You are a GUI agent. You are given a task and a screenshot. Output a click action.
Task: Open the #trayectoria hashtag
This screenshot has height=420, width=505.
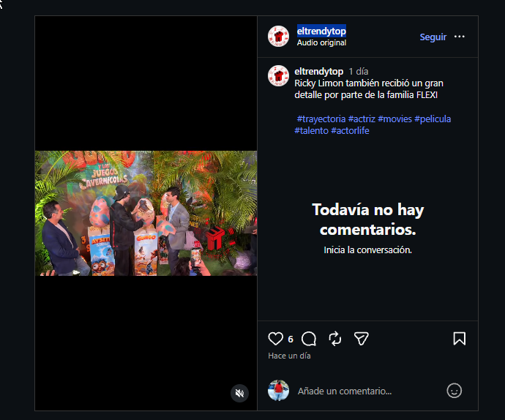tap(321, 119)
